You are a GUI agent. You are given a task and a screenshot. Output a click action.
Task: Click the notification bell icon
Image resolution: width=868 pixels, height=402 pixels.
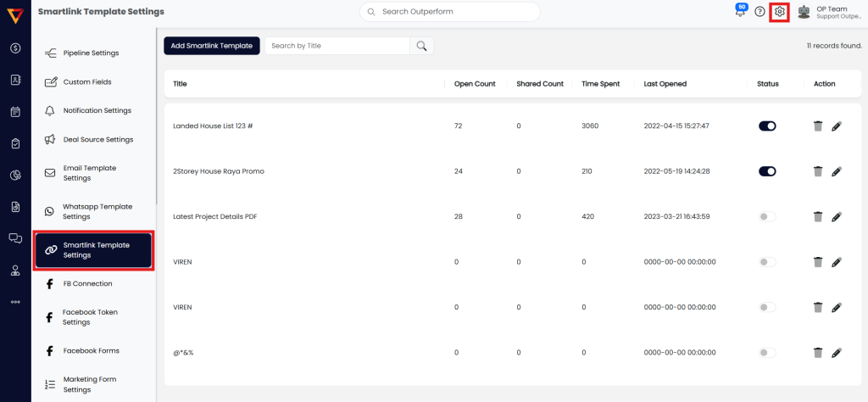coord(740,12)
